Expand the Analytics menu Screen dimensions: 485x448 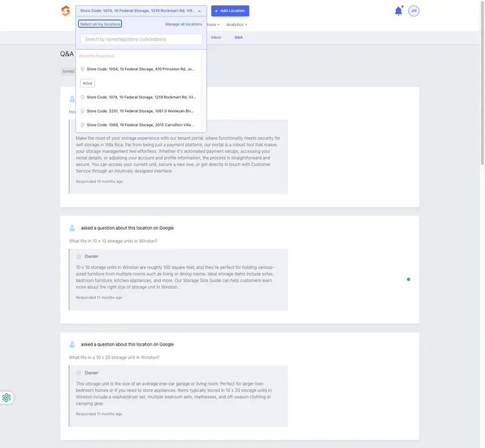(x=236, y=24)
